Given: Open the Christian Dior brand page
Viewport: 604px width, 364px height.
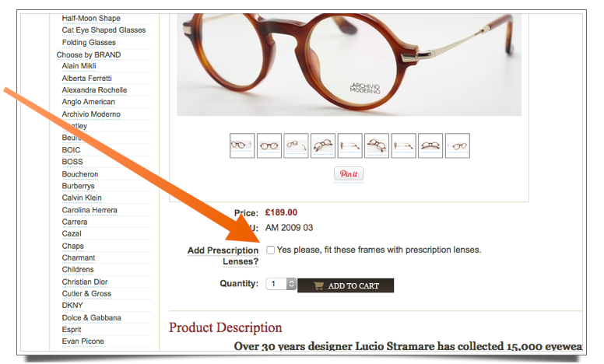Looking at the screenshot, I should point(85,282).
